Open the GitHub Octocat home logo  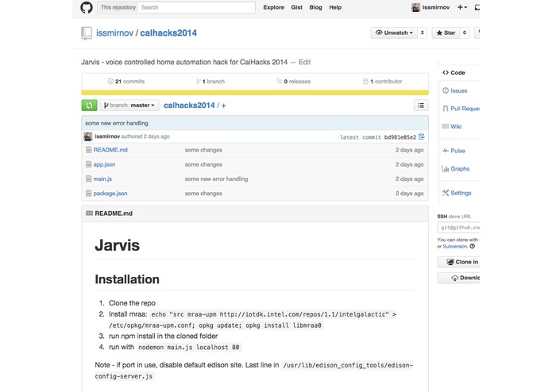tap(87, 7)
